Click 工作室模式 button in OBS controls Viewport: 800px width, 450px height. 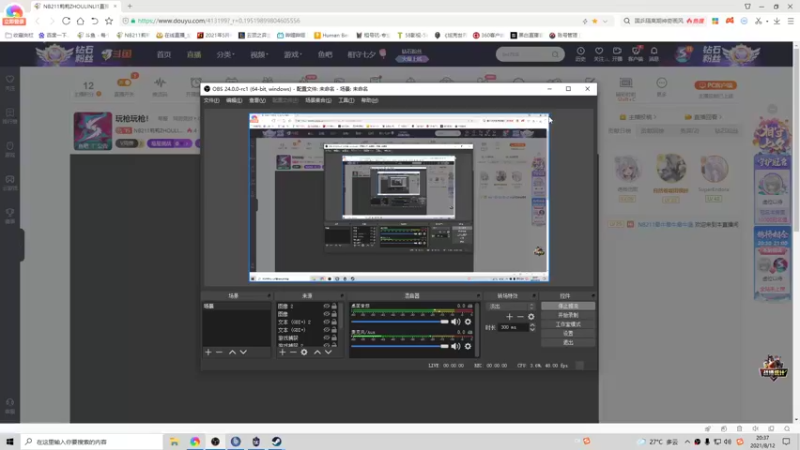pyautogui.click(x=568, y=324)
